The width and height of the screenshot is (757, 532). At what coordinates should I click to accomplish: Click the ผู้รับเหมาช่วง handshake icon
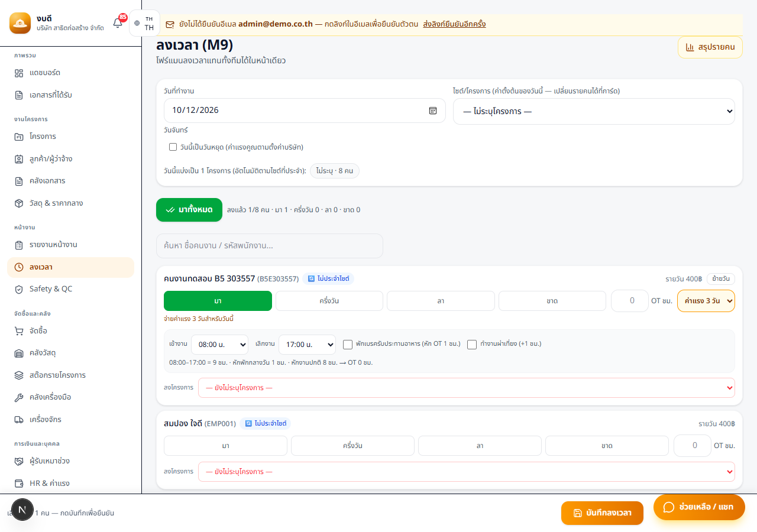coord(19,461)
